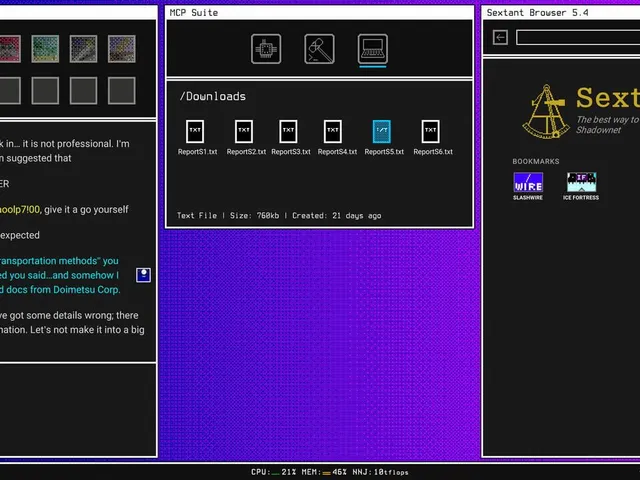Screen dimensions: 640x480
Task: Click the MEM 46% status readout
Action: click(x=324, y=472)
